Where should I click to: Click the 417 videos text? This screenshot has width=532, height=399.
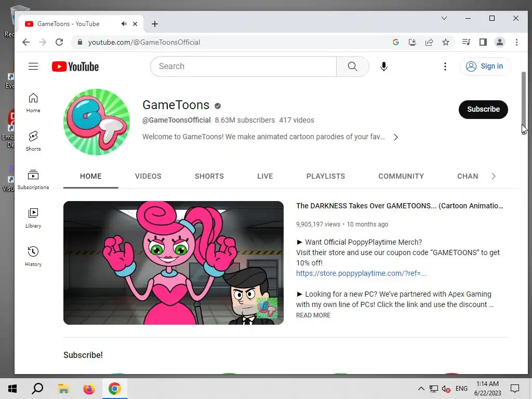[x=297, y=120]
